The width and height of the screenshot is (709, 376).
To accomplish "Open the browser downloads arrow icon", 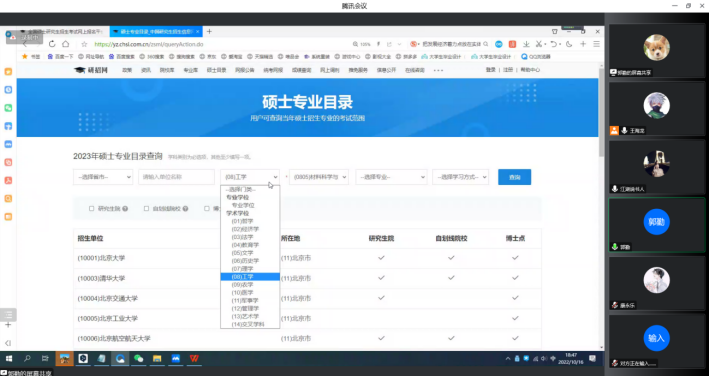I will (x=526, y=44).
